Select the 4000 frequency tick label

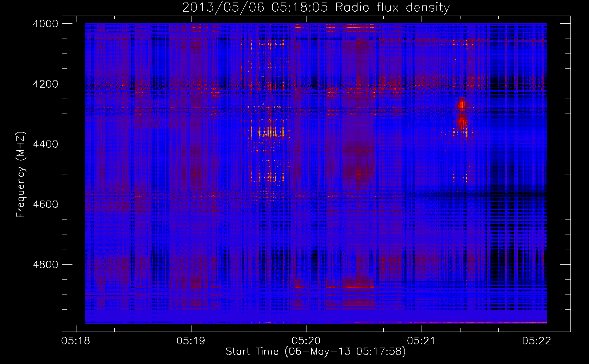pyautogui.click(x=46, y=24)
